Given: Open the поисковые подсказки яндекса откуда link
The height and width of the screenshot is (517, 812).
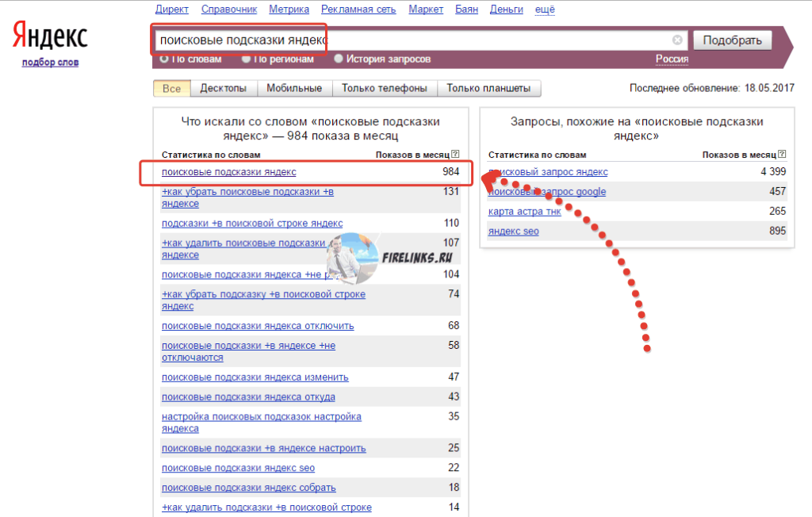Looking at the screenshot, I should (x=248, y=396).
